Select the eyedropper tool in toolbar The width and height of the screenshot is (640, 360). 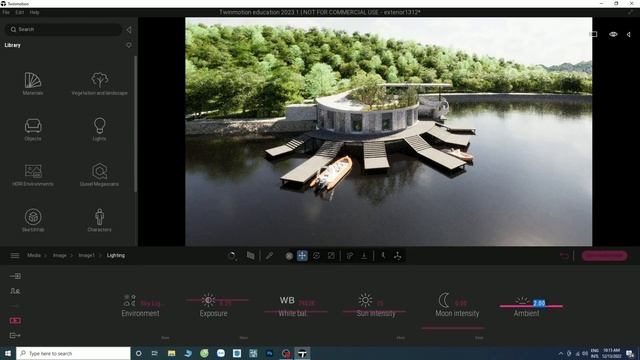click(x=269, y=256)
